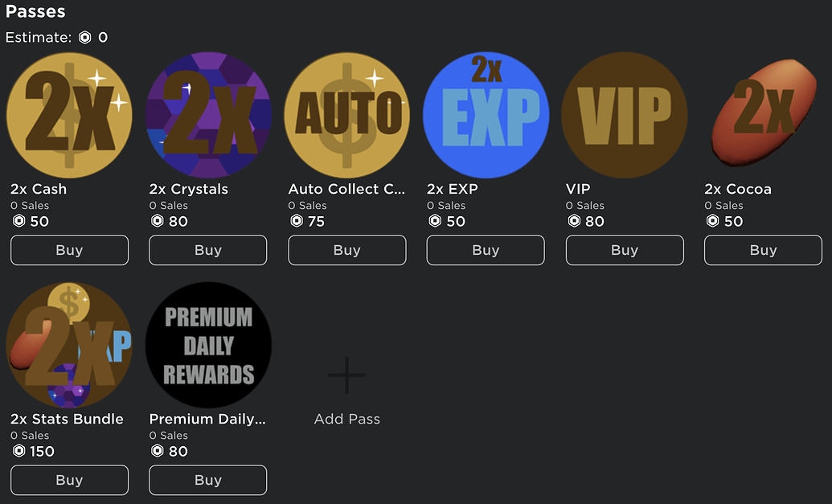Click the Add Pass plus sign
The height and width of the screenshot is (504, 832).
(346, 375)
